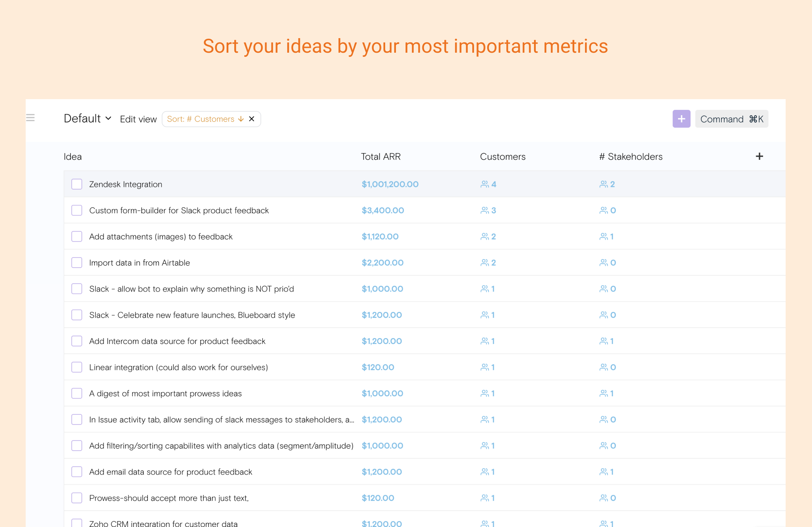Open the hamburger sidebar menu icon

point(31,118)
